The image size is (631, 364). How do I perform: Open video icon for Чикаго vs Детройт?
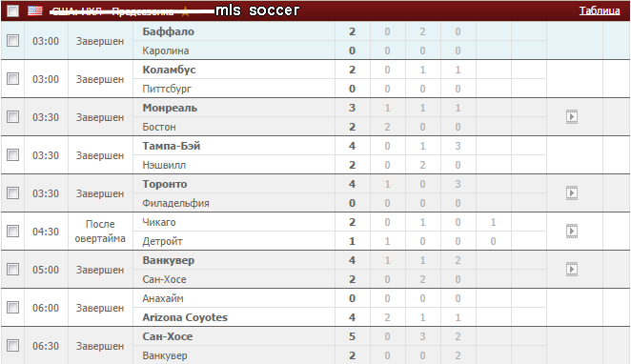click(x=572, y=232)
